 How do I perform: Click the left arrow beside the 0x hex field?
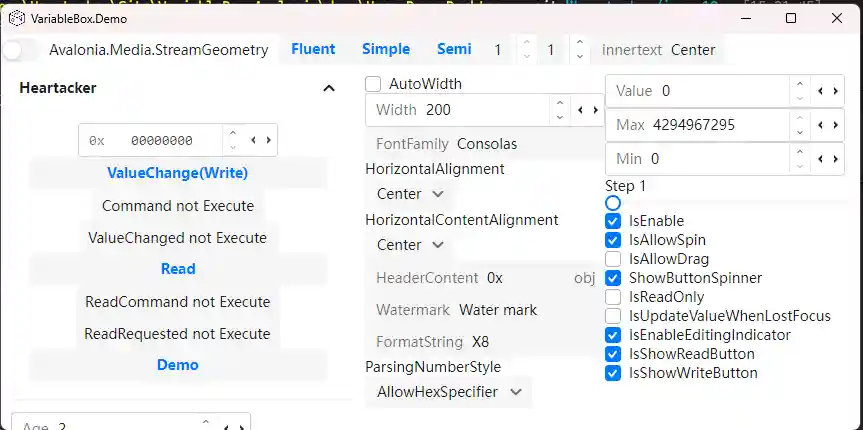click(253, 141)
